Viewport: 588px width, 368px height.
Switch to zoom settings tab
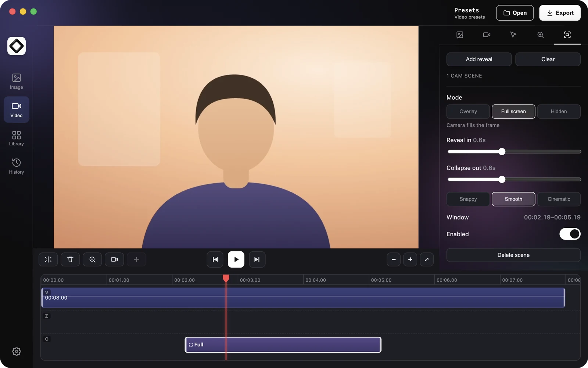pos(540,35)
